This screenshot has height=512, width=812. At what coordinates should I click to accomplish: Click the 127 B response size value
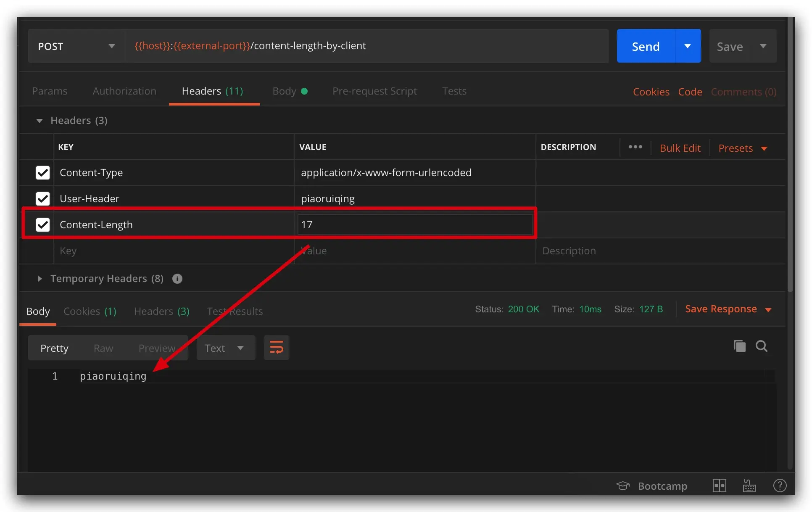pyautogui.click(x=651, y=309)
